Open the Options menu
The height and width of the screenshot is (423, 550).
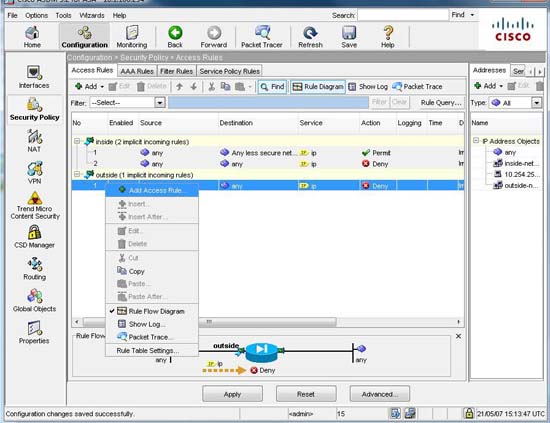pyautogui.click(x=36, y=15)
